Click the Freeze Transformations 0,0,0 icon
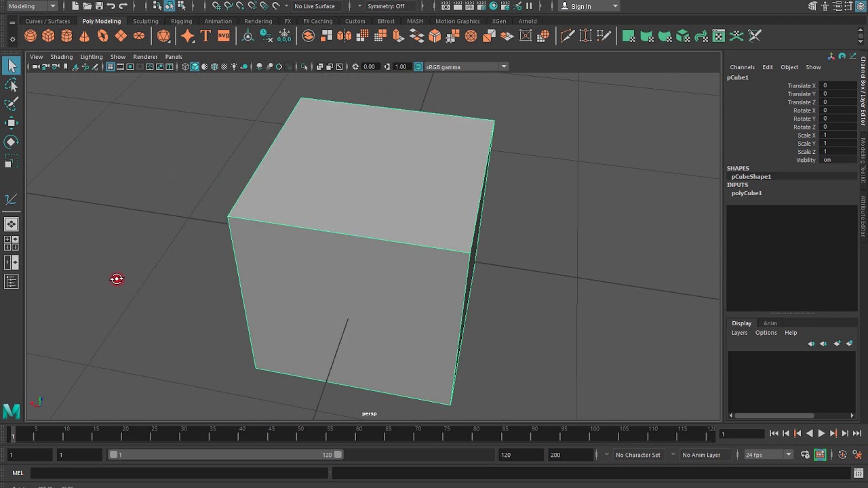868x488 pixels. coord(284,36)
